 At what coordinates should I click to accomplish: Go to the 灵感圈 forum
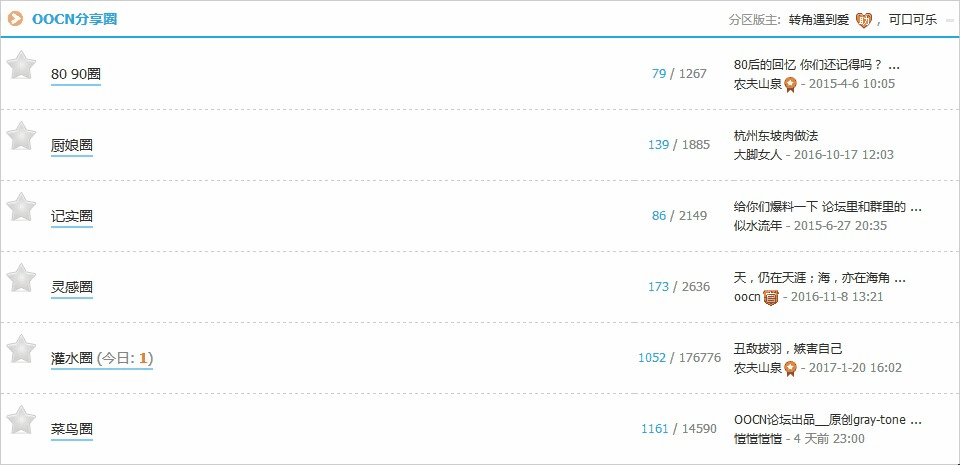72,288
